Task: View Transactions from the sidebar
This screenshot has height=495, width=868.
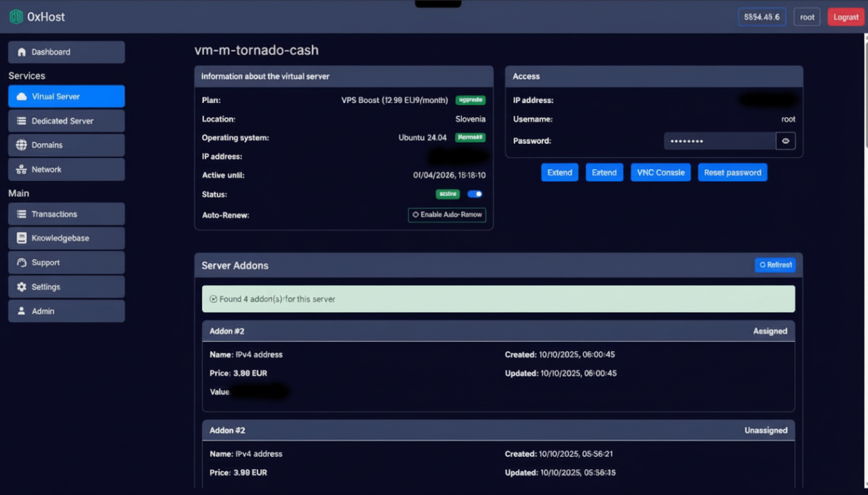Action: click(66, 214)
